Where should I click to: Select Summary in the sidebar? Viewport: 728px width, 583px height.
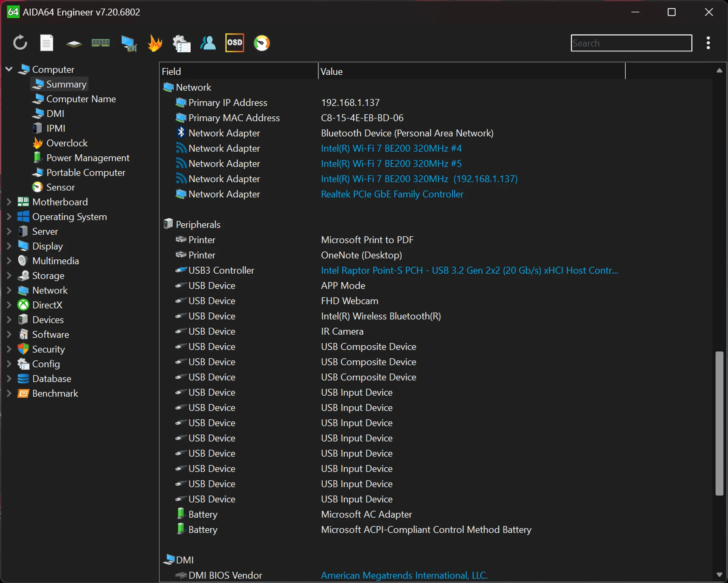tap(60, 84)
